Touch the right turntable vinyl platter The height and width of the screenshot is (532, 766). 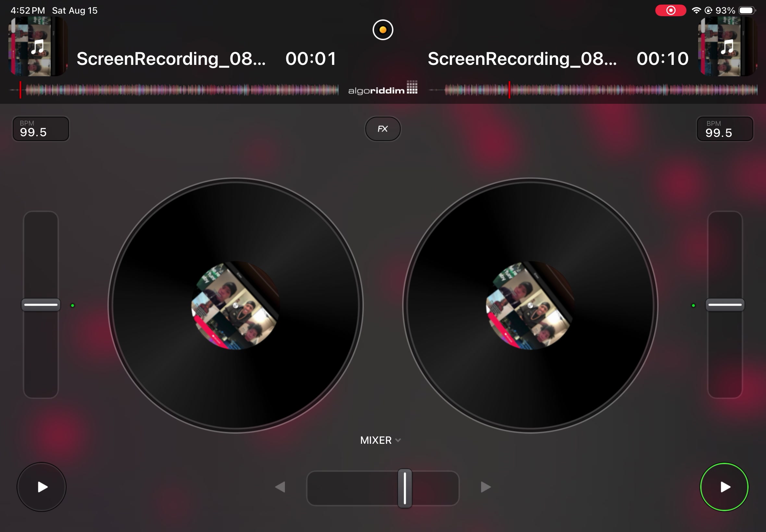530,305
